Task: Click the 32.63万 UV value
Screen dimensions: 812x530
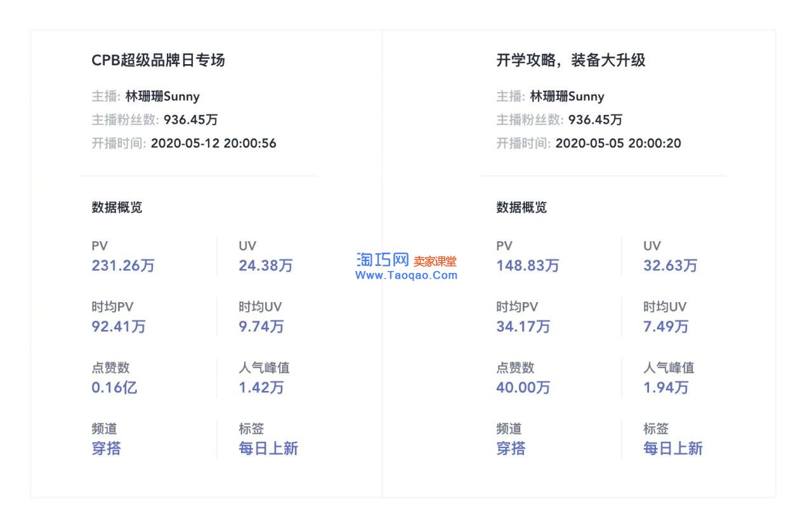Action: (x=670, y=265)
